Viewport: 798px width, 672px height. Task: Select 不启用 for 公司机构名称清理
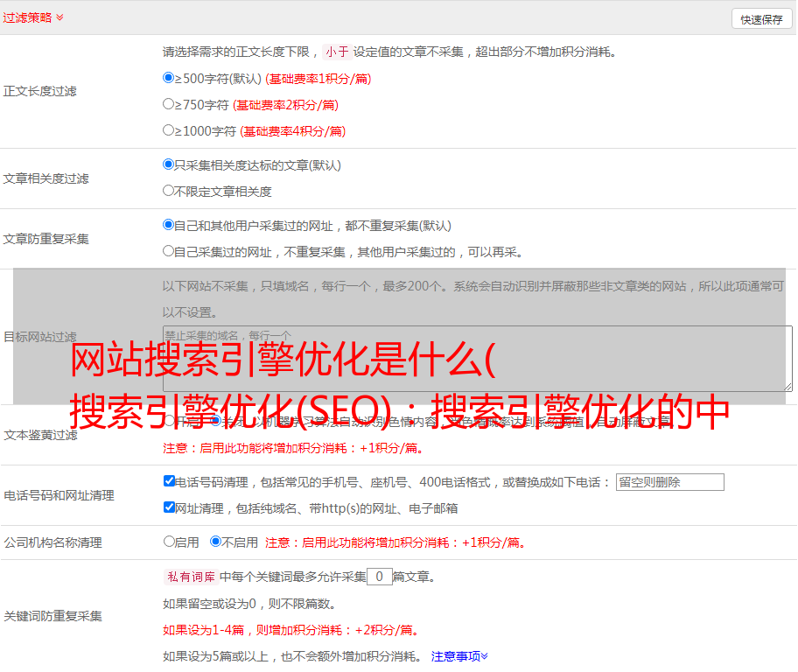[215, 542]
